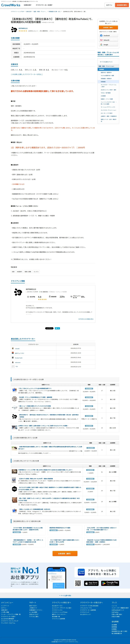Click the sidebar orange 会員登録 (無料) button

coord(108,27)
